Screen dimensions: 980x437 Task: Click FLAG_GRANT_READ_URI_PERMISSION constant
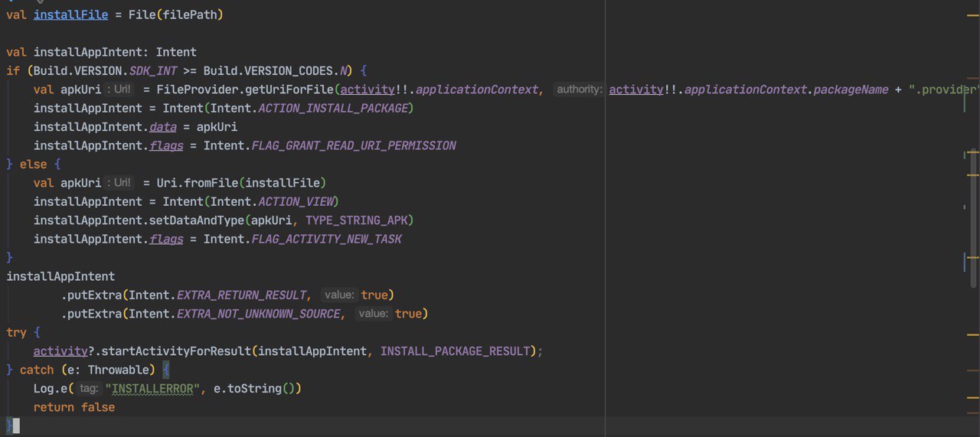coord(353,145)
